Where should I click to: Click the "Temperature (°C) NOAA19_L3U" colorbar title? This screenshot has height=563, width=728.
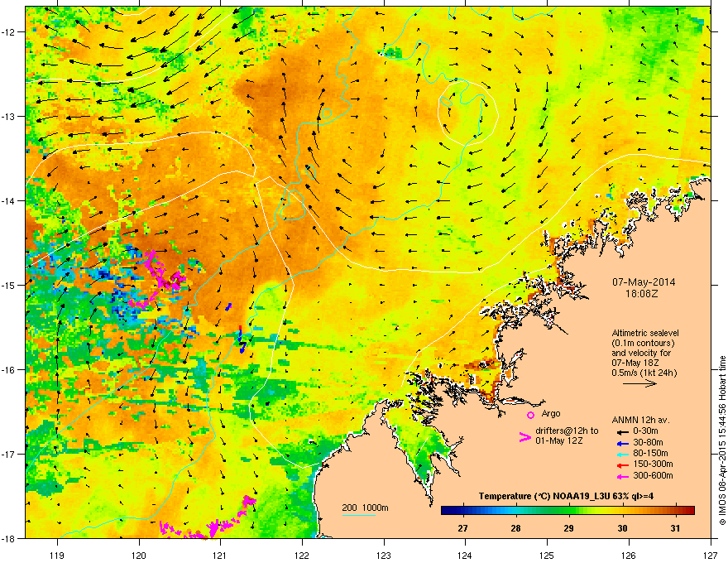544,496
